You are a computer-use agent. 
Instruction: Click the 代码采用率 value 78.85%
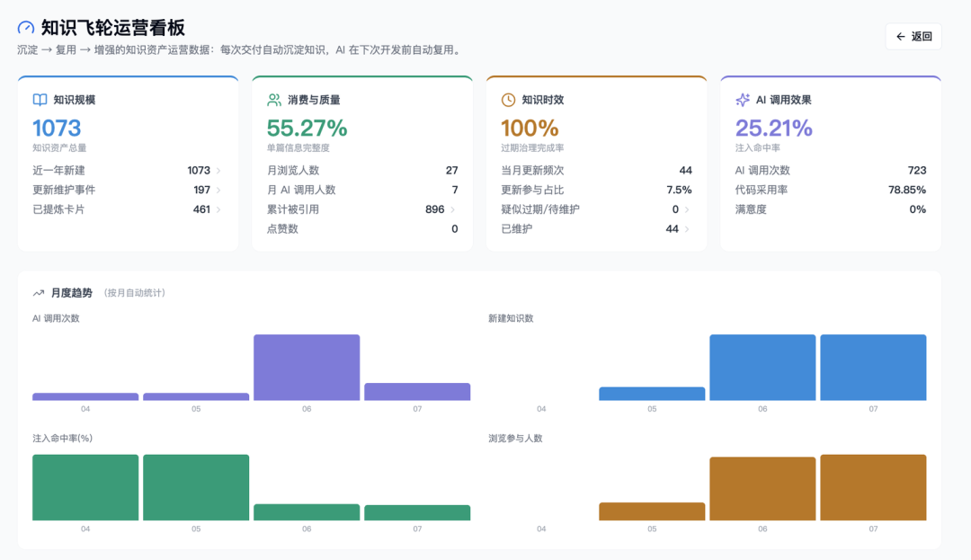click(907, 190)
